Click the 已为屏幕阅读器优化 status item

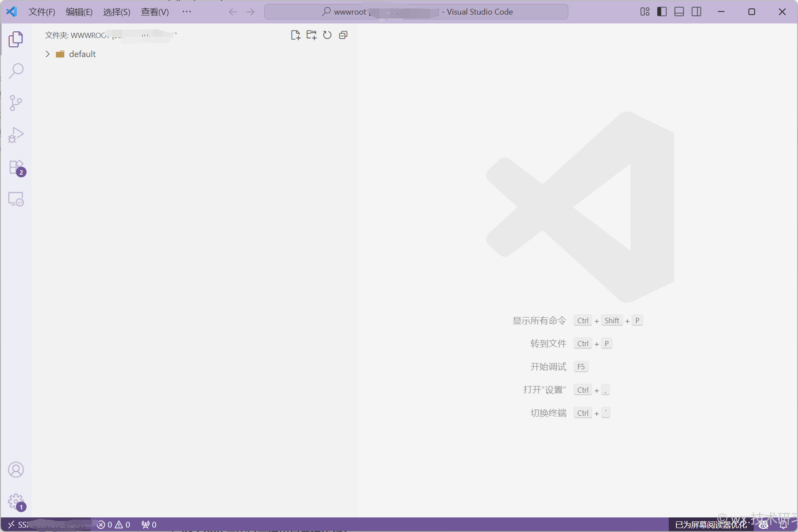tap(711, 524)
